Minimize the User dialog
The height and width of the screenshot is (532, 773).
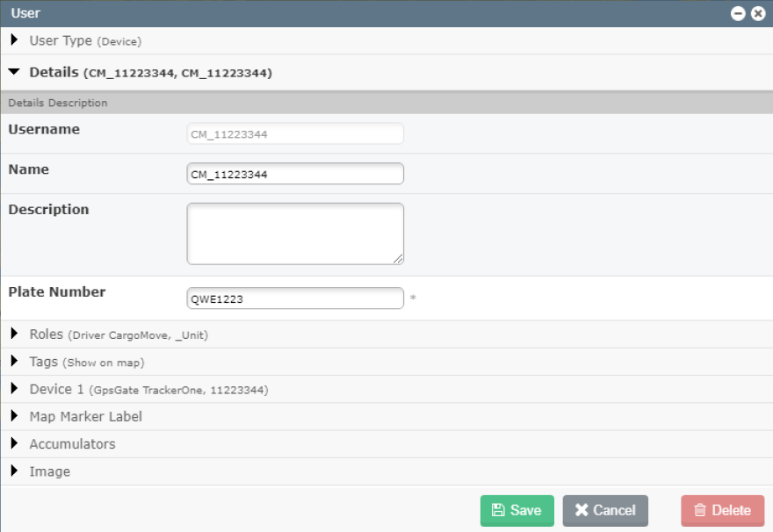coord(738,13)
